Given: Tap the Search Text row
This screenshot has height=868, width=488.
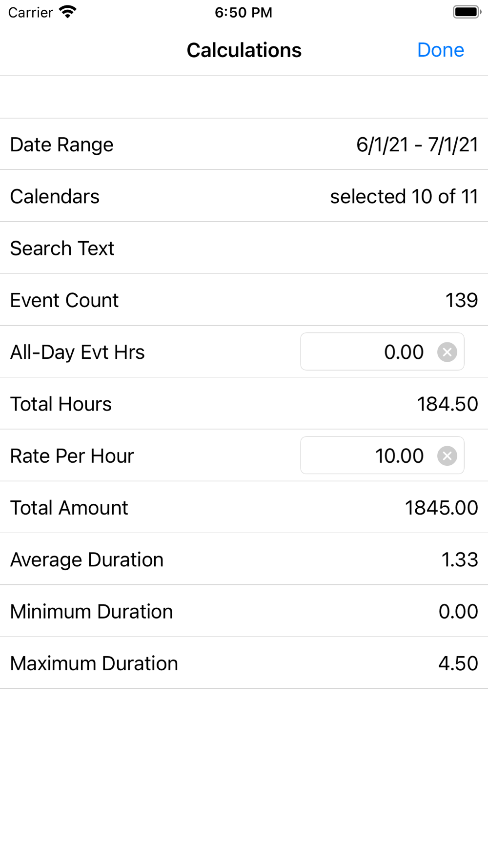Looking at the screenshot, I should point(244,248).
